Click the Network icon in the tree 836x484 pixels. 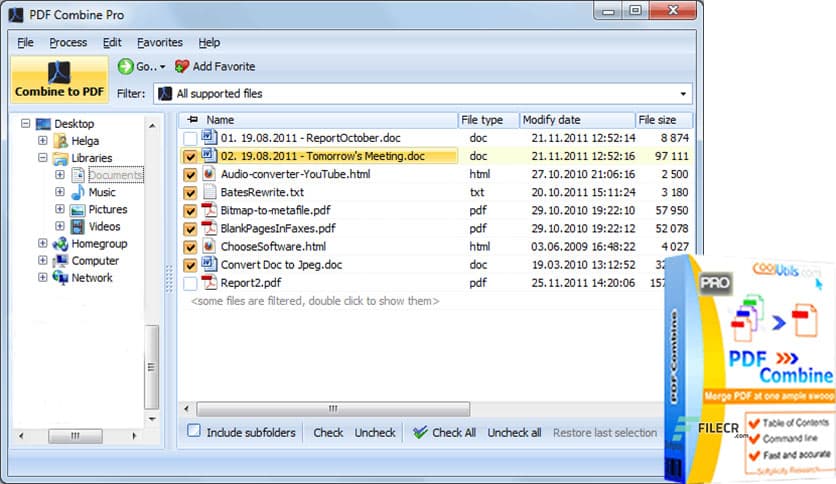(x=60, y=278)
